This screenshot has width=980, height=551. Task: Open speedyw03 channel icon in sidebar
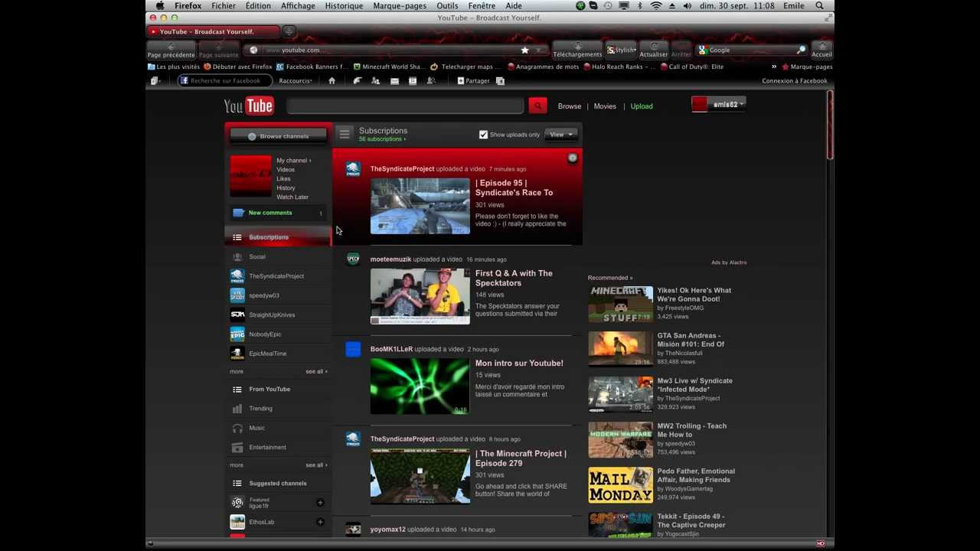point(237,295)
